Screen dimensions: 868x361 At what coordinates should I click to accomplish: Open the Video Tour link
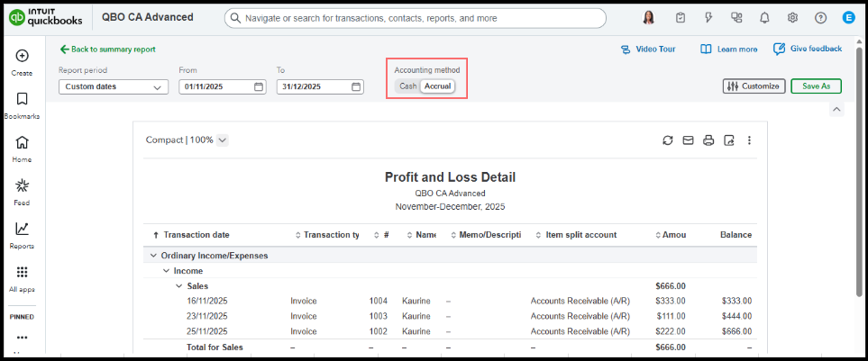coord(648,50)
